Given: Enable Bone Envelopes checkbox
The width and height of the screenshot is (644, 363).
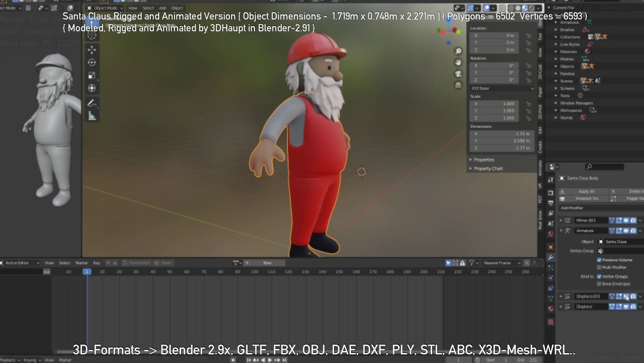Looking at the screenshot, I should pos(599,284).
